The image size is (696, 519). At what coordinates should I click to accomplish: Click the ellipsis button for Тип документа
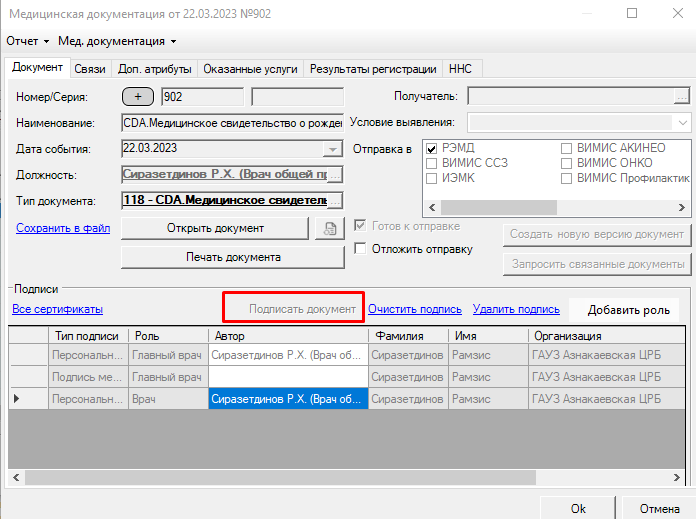tap(334, 200)
